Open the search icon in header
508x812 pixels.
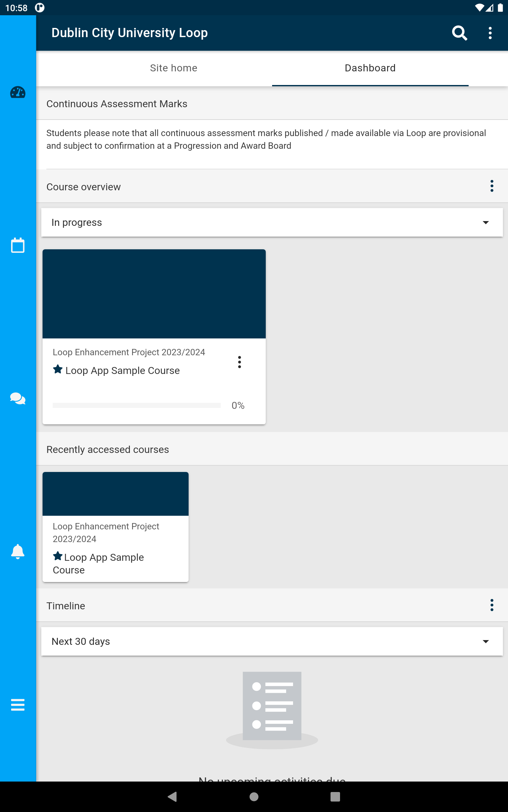(x=459, y=33)
